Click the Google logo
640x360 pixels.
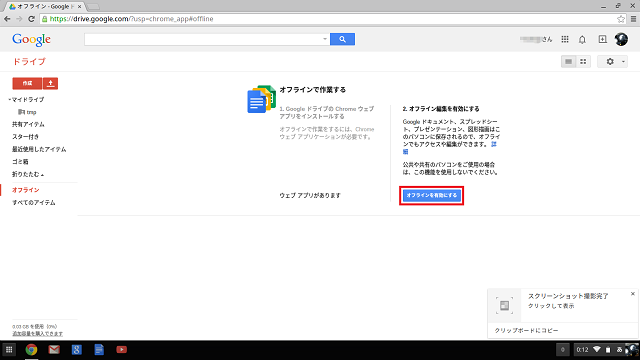31,40
